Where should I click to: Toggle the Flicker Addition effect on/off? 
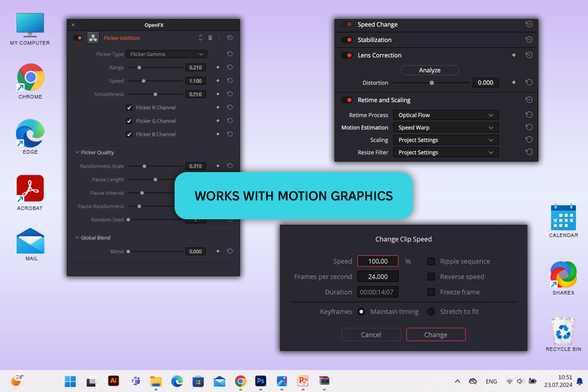coord(78,38)
